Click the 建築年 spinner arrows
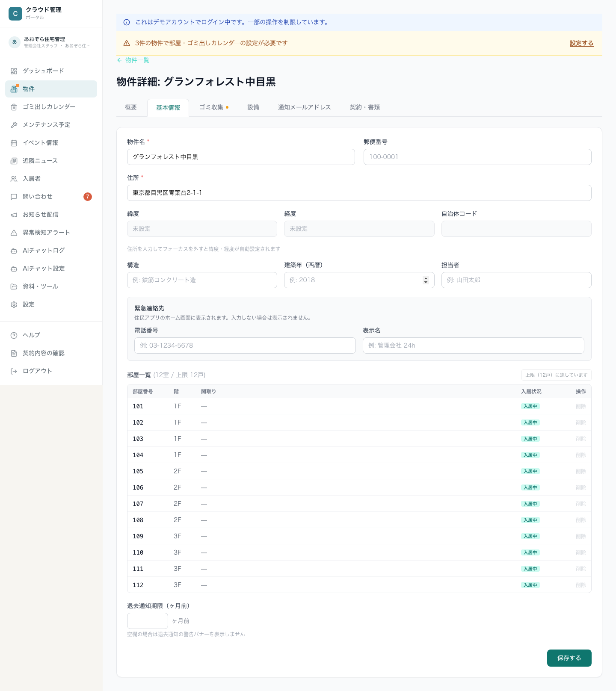Image resolution: width=616 pixels, height=691 pixels. click(x=426, y=280)
